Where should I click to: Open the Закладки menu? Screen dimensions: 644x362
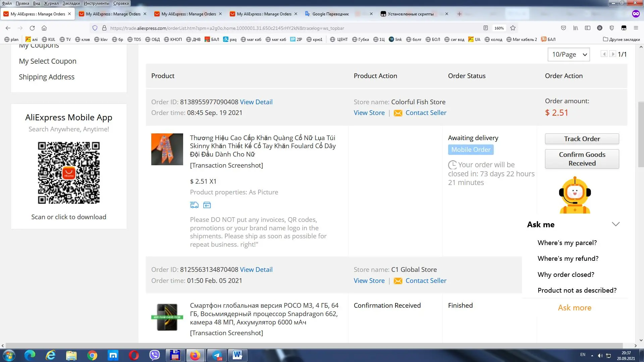pos(71,3)
